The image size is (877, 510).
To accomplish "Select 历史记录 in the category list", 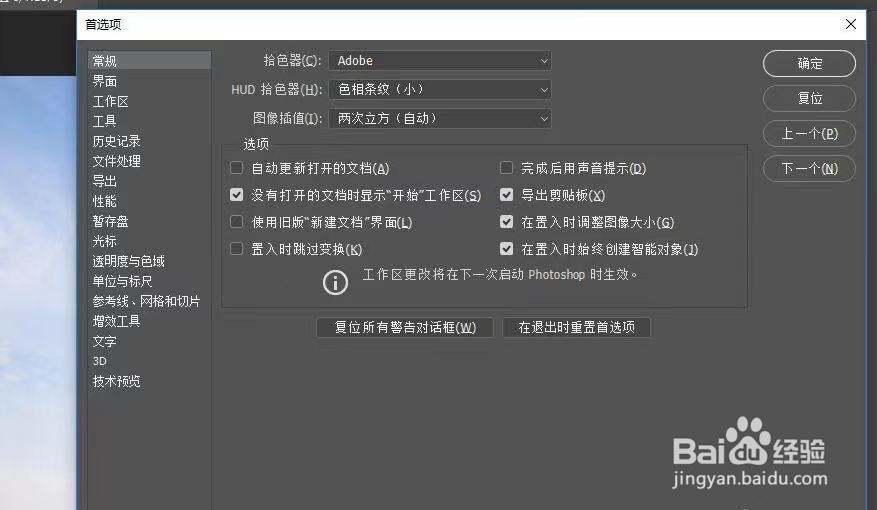I will [x=116, y=141].
